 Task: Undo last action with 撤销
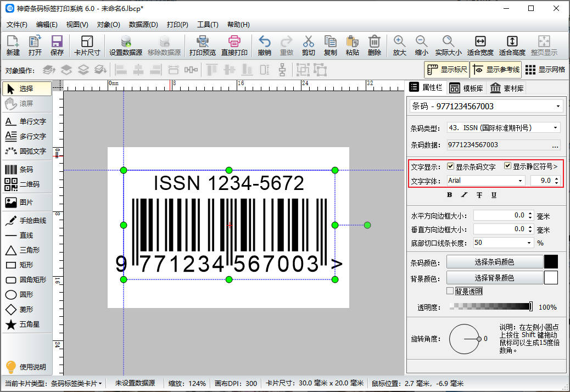tap(265, 46)
